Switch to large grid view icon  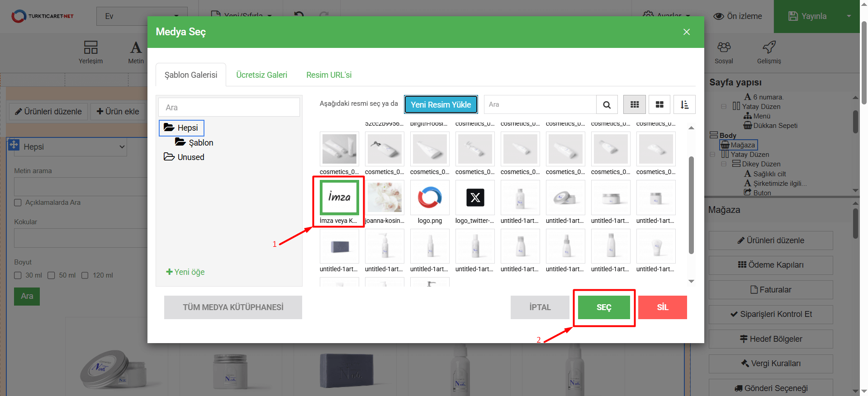(x=659, y=105)
